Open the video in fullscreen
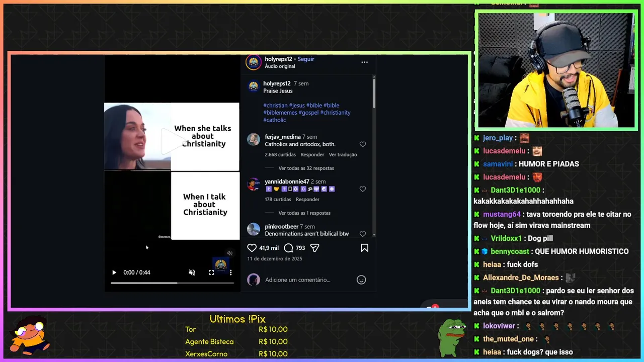 [x=211, y=273]
